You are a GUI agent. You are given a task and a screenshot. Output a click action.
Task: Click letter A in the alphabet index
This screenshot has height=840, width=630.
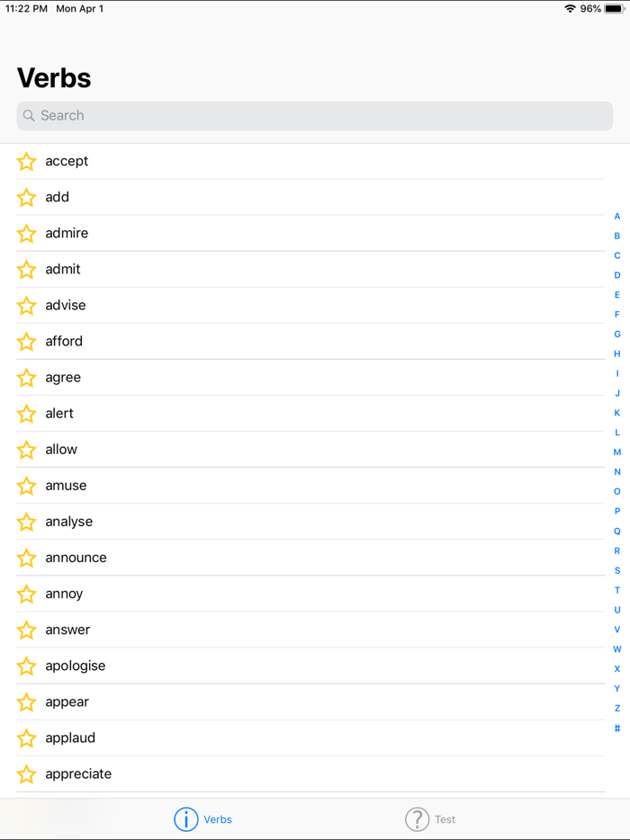616,216
